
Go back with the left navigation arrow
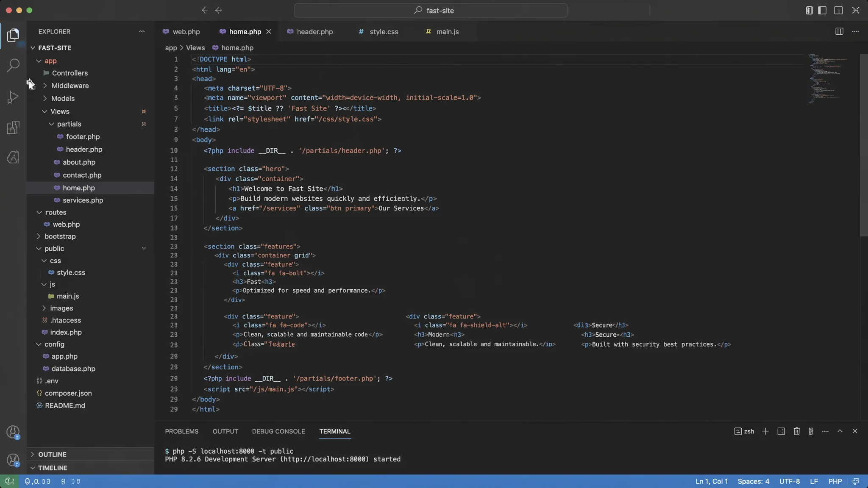(x=204, y=10)
